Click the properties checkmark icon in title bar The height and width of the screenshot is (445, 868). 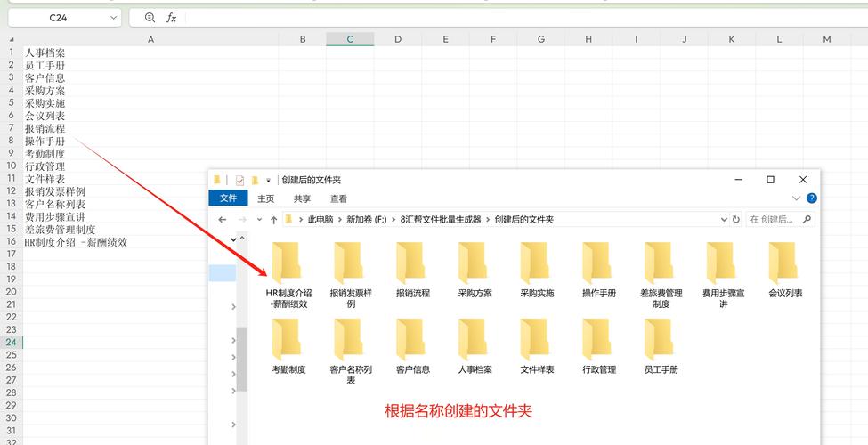(239, 180)
